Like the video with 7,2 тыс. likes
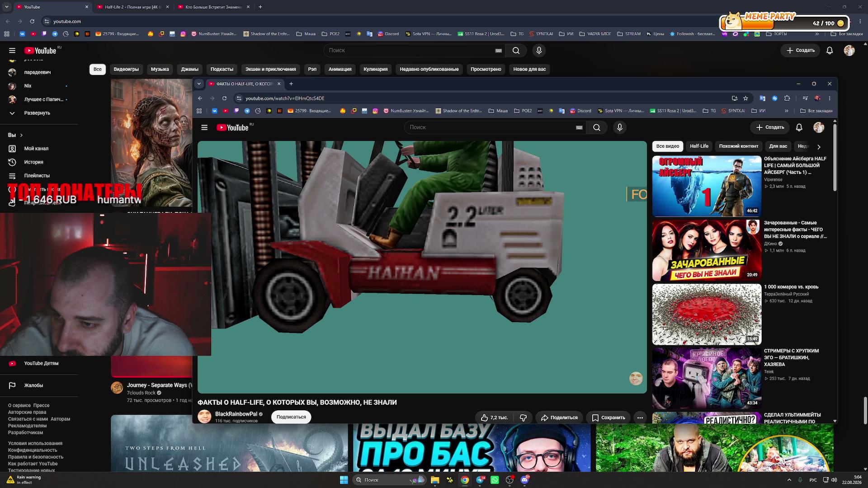The image size is (868, 488). coord(494,418)
